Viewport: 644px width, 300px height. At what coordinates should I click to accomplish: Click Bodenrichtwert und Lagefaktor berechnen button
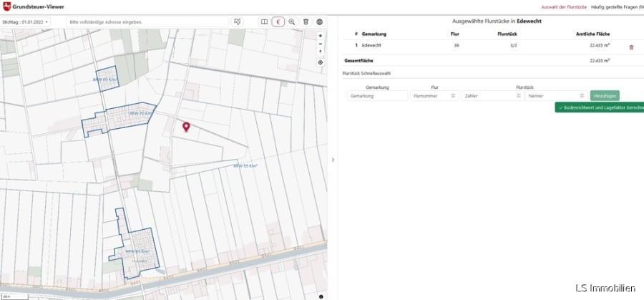pyautogui.click(x=600, y=107)
